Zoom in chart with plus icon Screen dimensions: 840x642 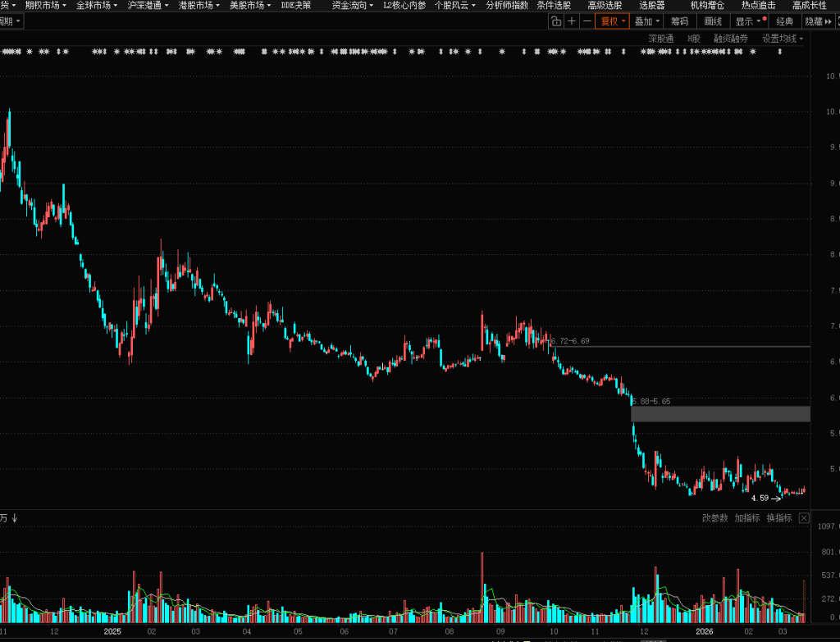tap(572, 21)
